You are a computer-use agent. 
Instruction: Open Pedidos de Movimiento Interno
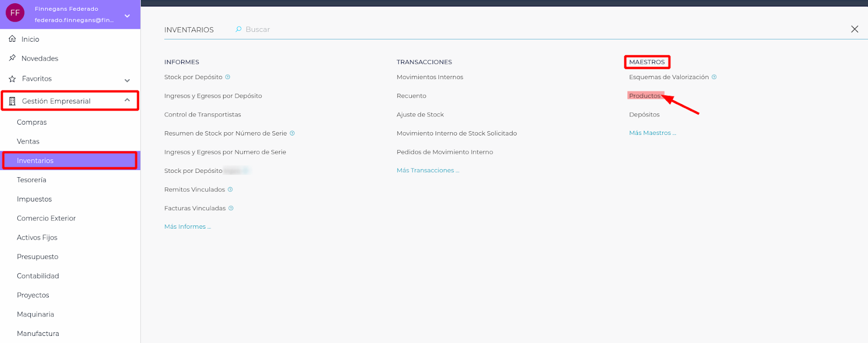pos(445,152)
